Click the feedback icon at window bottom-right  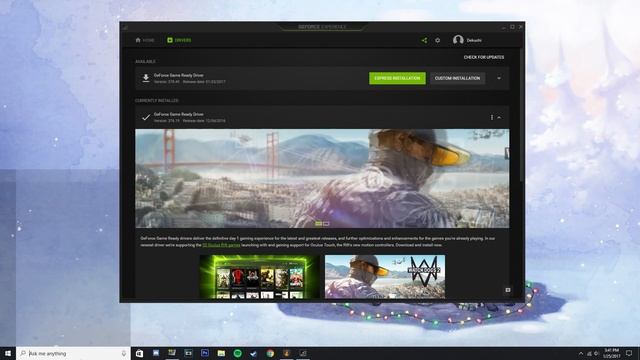[x=508, y=290]
